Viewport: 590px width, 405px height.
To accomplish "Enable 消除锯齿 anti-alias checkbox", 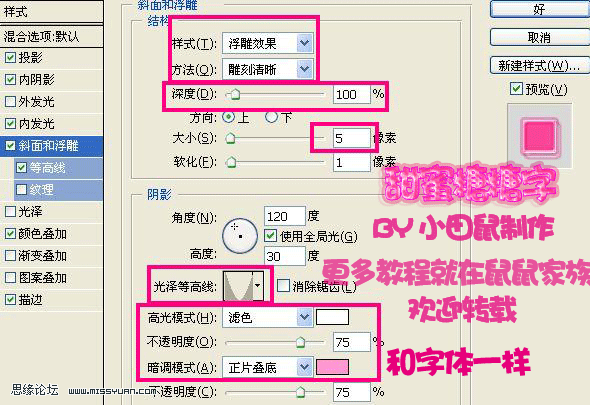I will [283, 286].
